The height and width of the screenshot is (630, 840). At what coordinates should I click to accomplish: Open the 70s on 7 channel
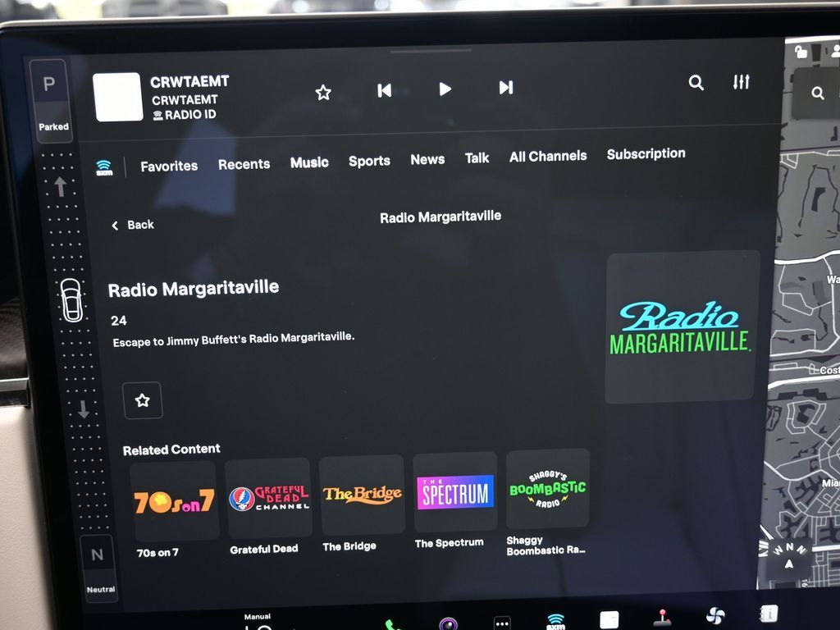coord(174,501)
